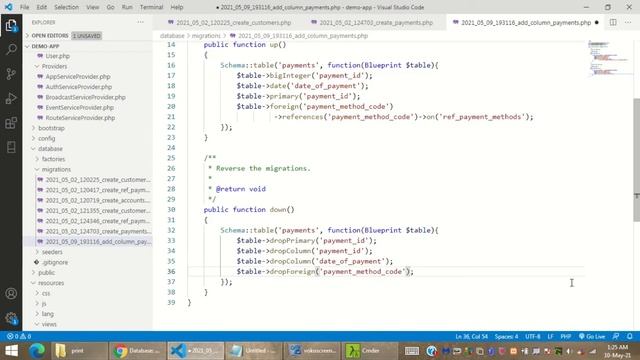
Task: Open the Windows Start button
Action: click(11, 351)
